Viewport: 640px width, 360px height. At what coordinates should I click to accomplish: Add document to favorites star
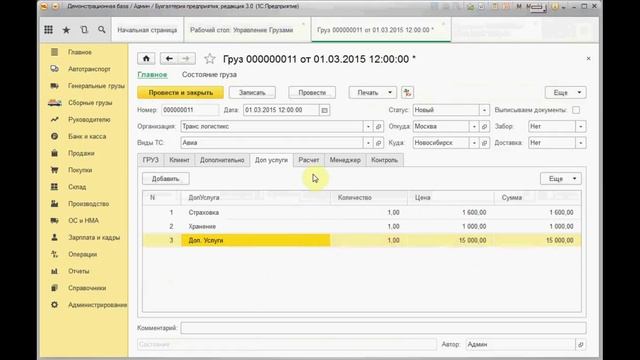(210, 59)
